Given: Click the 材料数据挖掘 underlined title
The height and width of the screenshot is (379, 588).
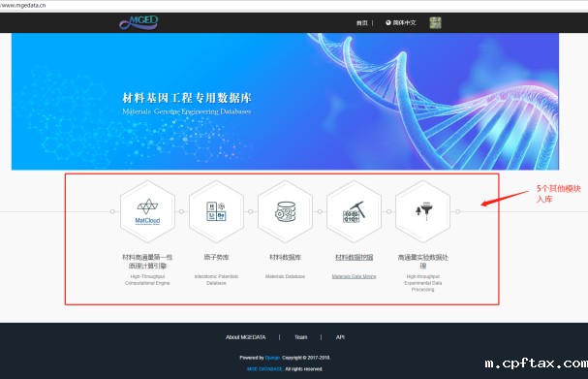Looking at the screenshot, I should tap(354, 258).
